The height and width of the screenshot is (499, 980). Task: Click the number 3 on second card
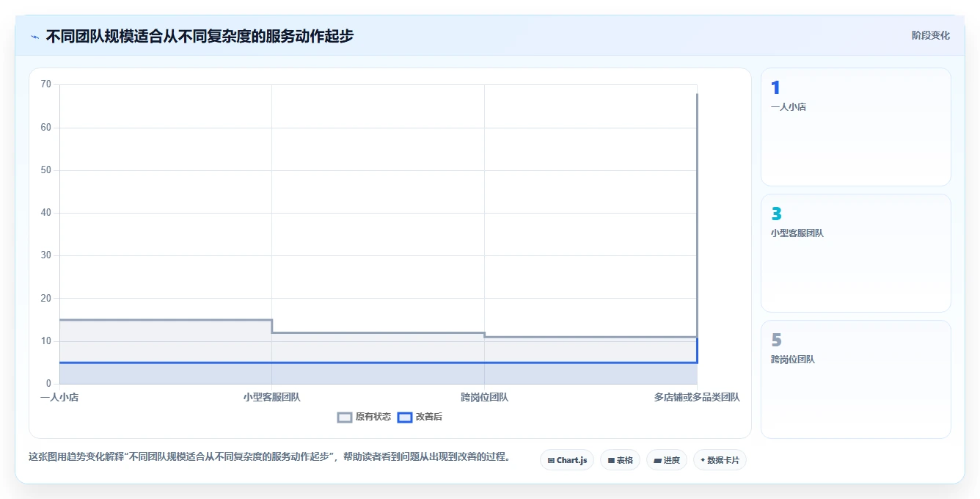[776, 214]
